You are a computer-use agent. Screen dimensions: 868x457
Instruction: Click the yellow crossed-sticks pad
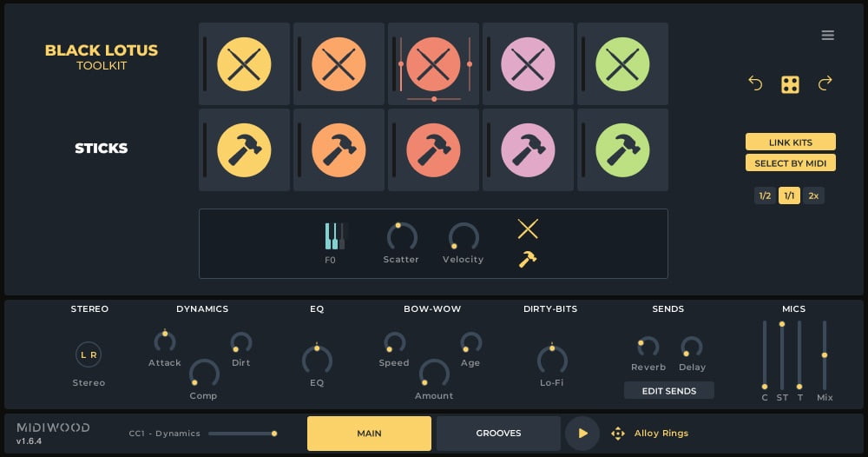(244, 64)
